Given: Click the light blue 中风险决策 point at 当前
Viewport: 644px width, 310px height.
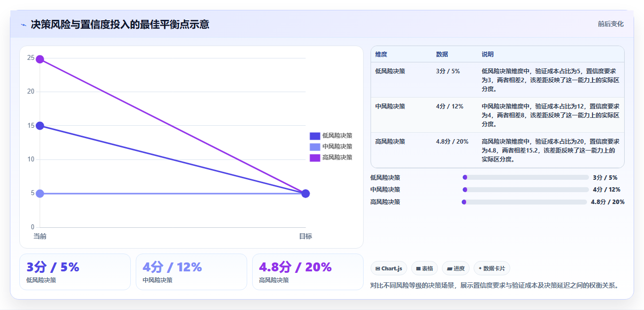Looking at the screenshot, I should 40,193.
